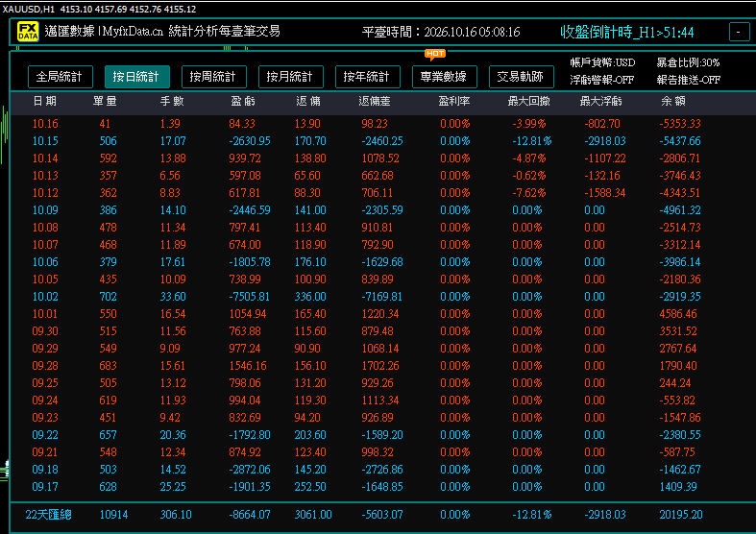Click drawdown value -12.81% in 10.15 row
The image size is (756, 534).
coord(531,141)
